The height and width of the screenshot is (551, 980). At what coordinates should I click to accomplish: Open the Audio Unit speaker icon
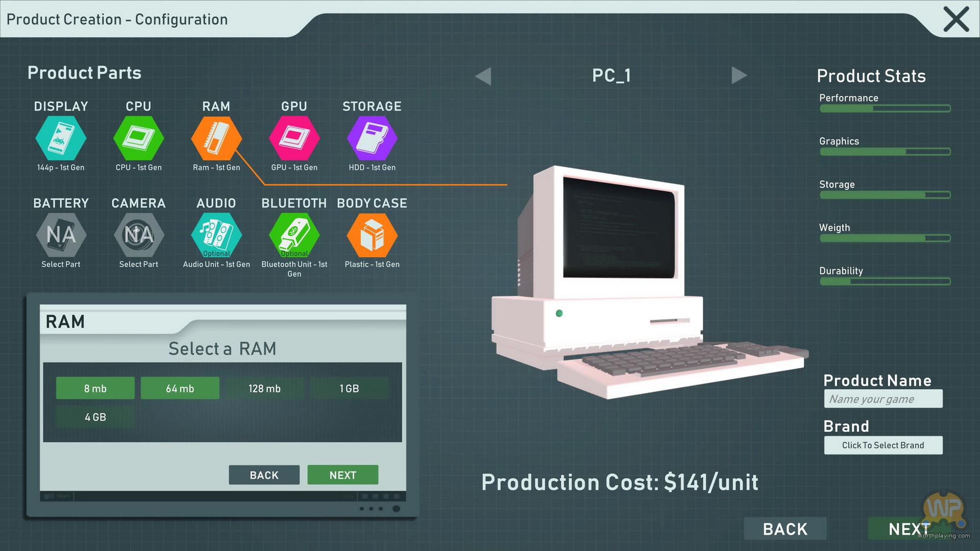pos(216,235)
